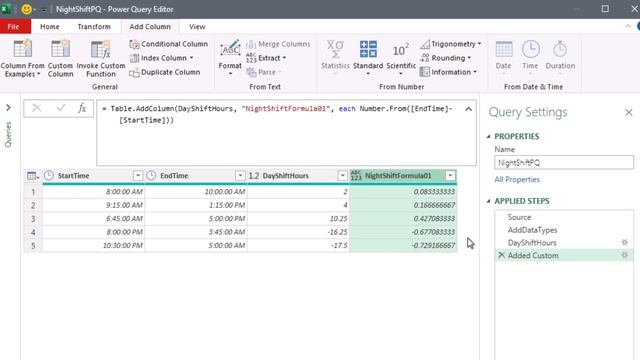Open Added Custom step settings gear
Image resolution: width=640 pixels, height=360 pixels.
click(x=624, y=256)
